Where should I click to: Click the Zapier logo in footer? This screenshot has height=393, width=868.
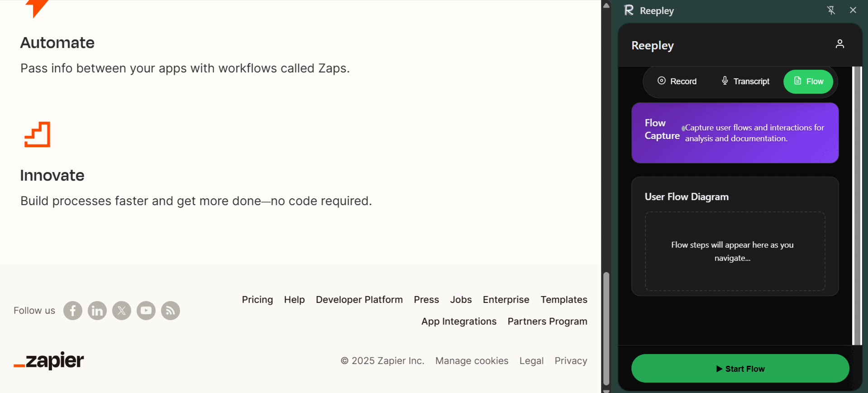(49, 360)
